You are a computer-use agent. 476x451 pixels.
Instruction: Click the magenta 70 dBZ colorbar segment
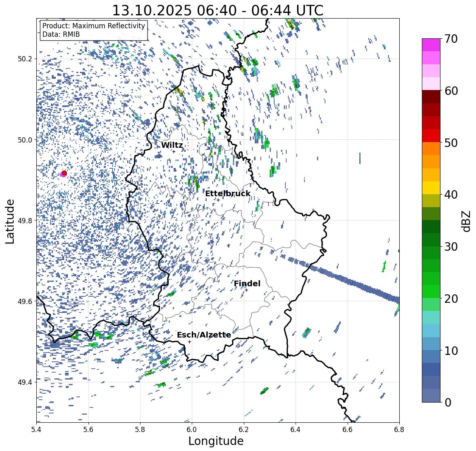click(431, 45)
